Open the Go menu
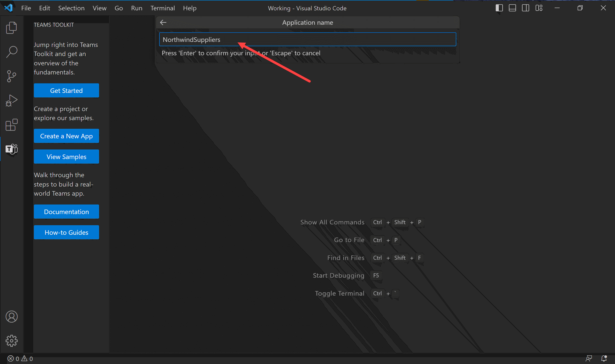Screen dimensions: 615x364 [x=119, y=8]
